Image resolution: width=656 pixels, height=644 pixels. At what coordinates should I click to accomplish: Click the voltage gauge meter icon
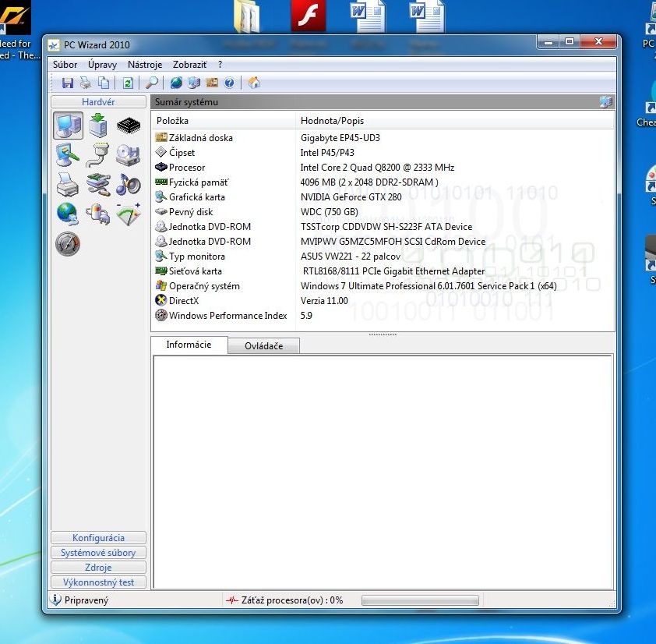[129, 214]
